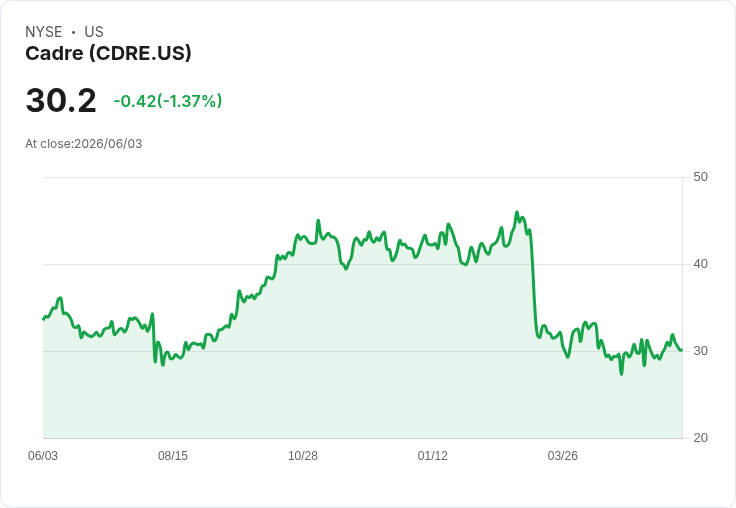Click the 20 y-axis price label
This screenshot has width=736, height=508.
(x=700, y=438)
